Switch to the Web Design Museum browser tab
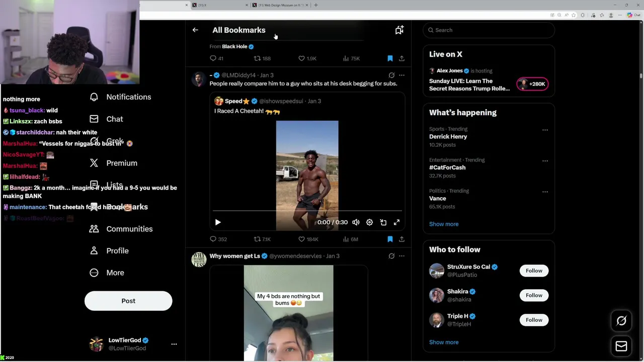644x362 pixels. [280, 5]
